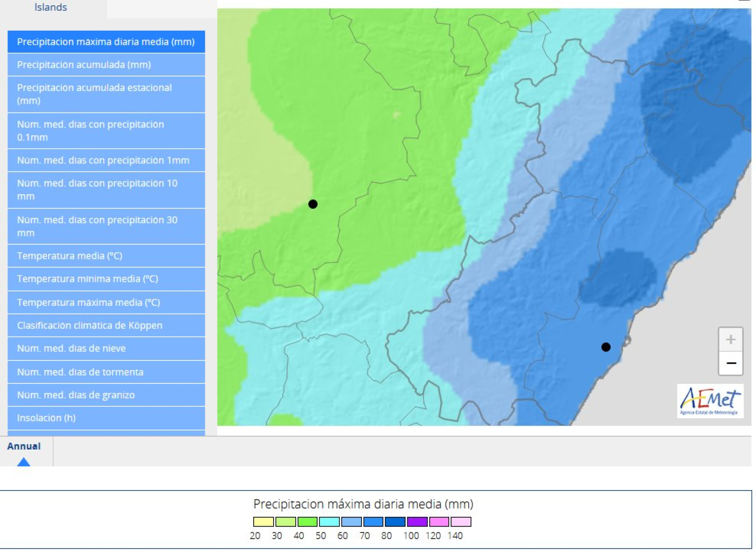
Task: Select Num. med. dias con precipitacion 0.1mm
Action: (106, 131)
